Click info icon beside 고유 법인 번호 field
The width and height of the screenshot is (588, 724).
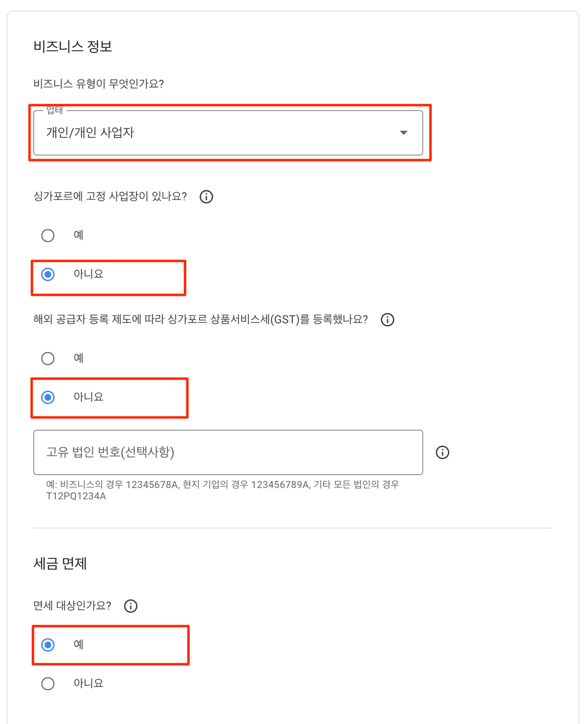click(x=442, y=452)
